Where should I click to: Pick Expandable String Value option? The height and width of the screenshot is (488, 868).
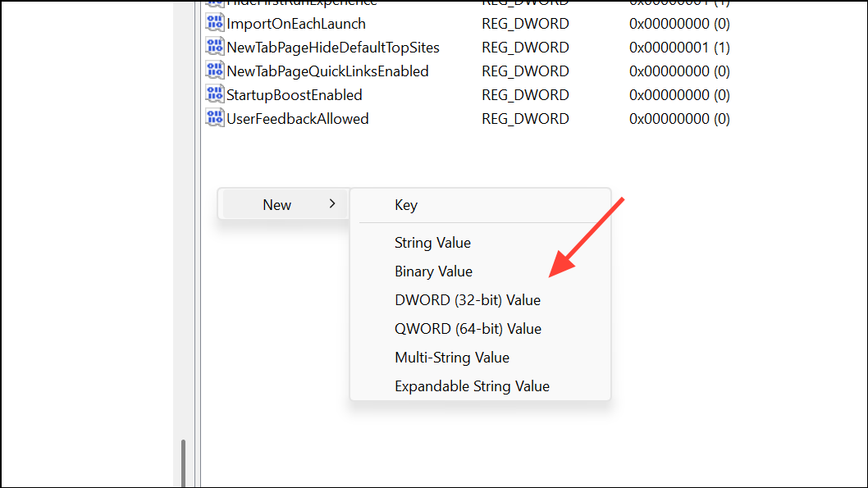472,385
